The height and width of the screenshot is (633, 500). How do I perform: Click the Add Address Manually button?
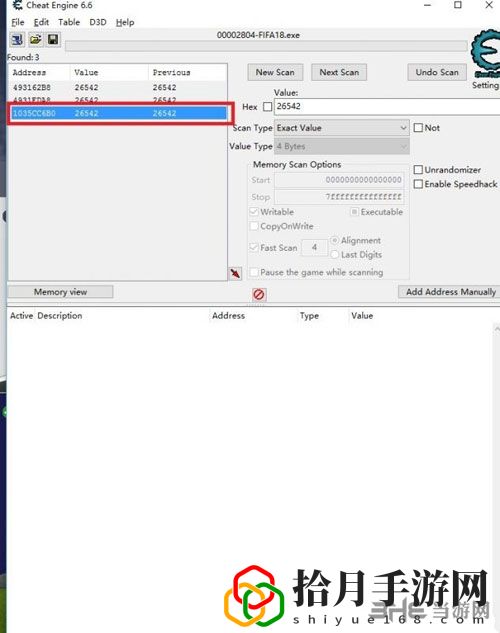click(x=450, y=292)
